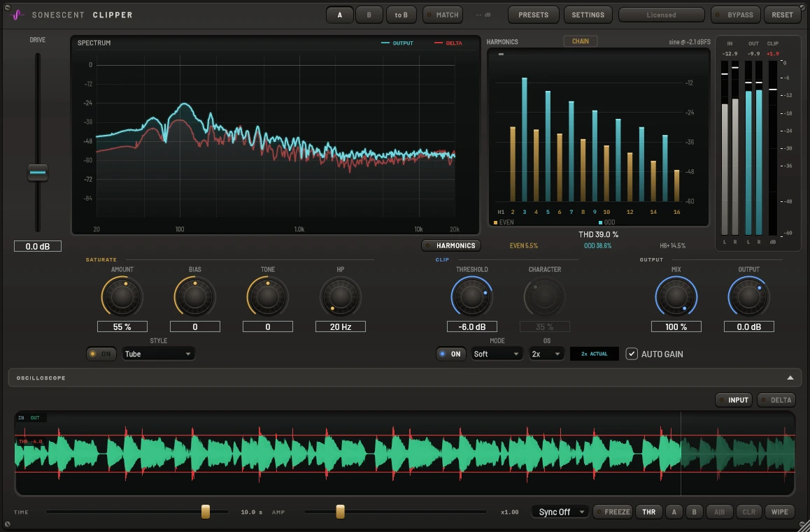Collapse the Oscilloscope panel arrow
810x532 pixels.
click(790, 378)
